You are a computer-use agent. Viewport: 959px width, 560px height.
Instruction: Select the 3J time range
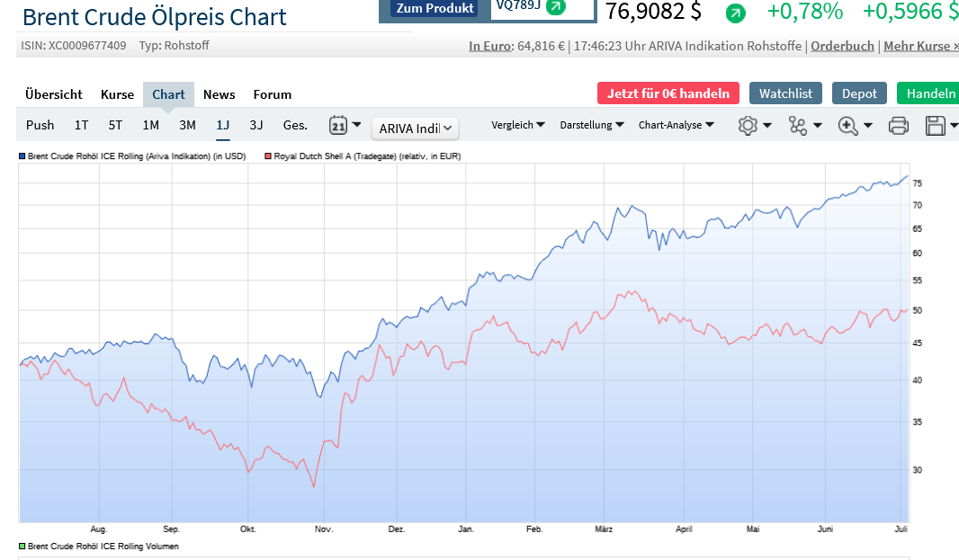pos(256,125)
